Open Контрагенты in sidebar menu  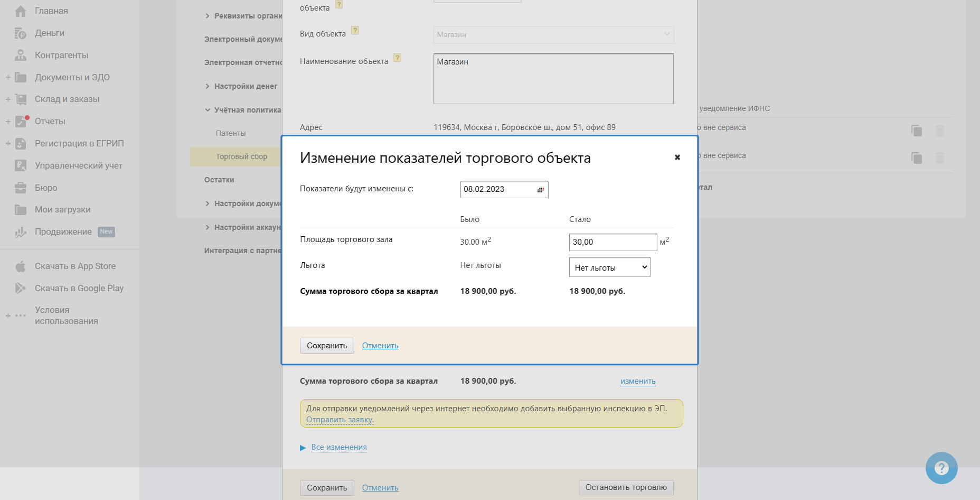click(x=61, y=55)
